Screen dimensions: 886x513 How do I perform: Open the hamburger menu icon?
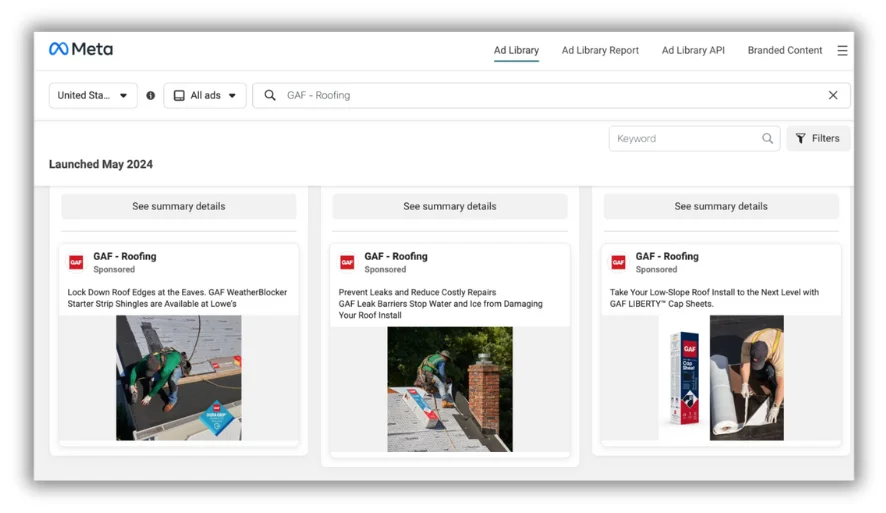point(842,51)
